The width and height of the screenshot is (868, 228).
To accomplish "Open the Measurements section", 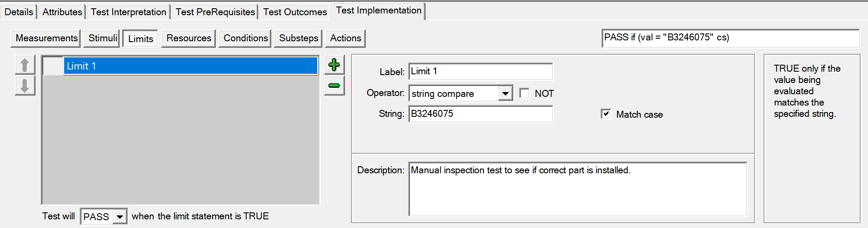I will (46, 38).
